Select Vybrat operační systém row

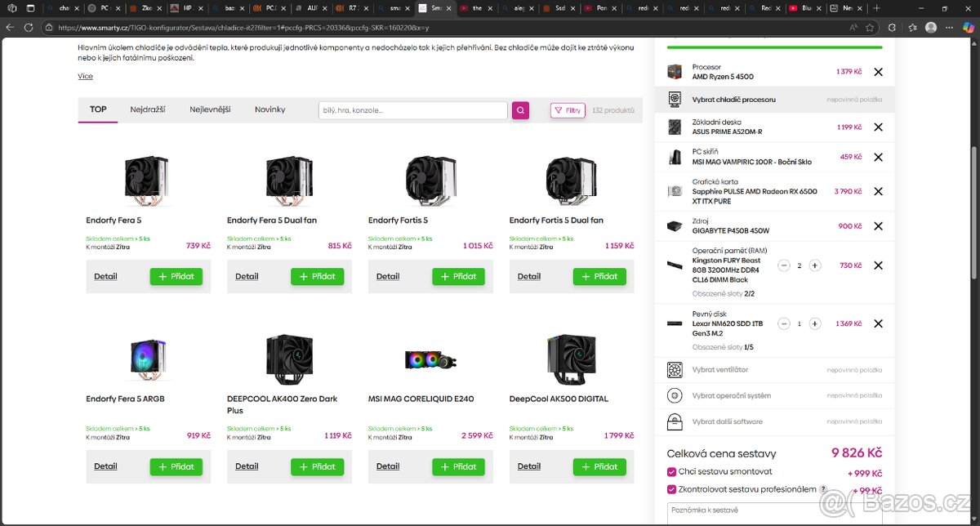pyautogui.click(x=774, y=396)
